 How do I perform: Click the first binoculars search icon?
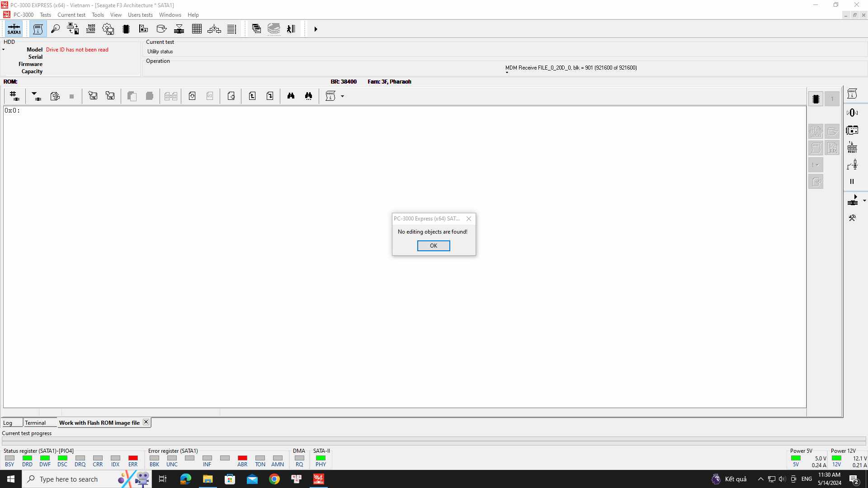pyautogui.click(x=291, y=96)
